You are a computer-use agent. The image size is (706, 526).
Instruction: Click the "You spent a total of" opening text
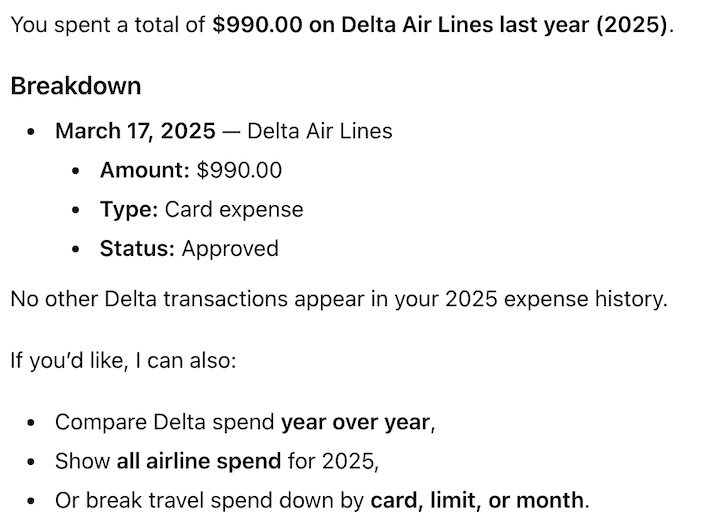[108, 25]
